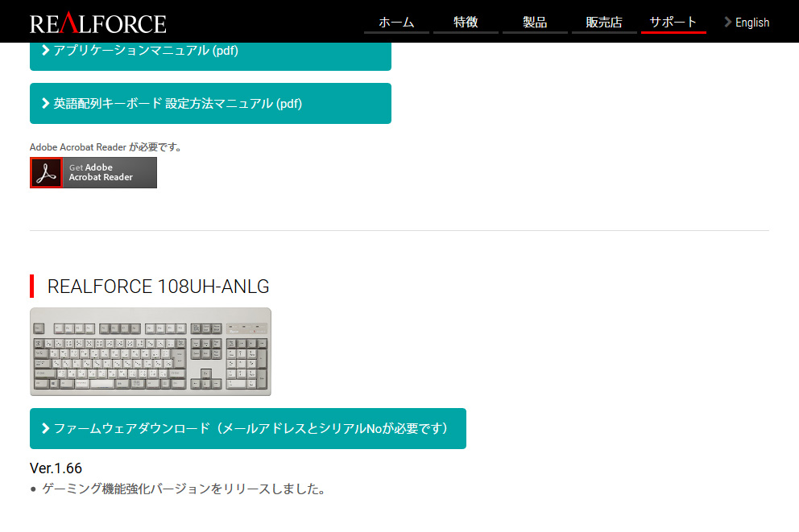
Task: Select the REALFORCE 108UH-ANLG heading
Action: [x=158, y=287]
